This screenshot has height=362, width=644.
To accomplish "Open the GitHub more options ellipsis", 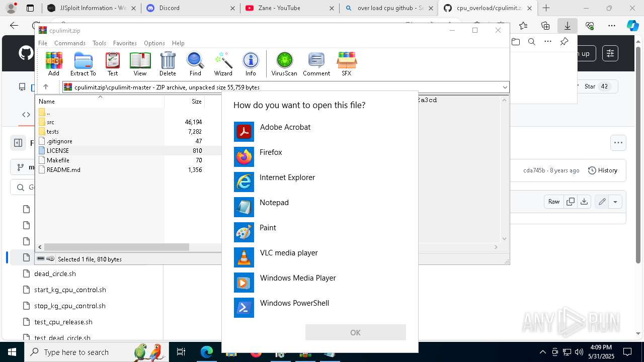I will [618, 143].
